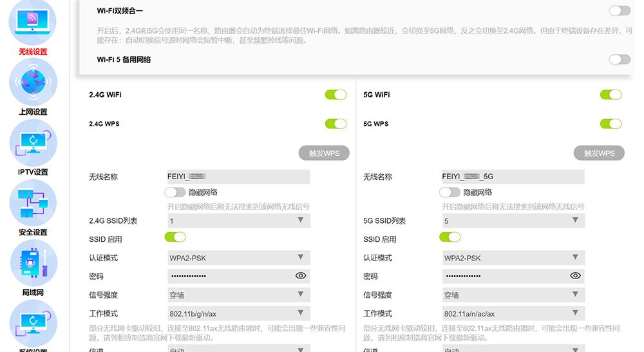Click the 2.4G 无线名称 input field

tap(238, 177)
